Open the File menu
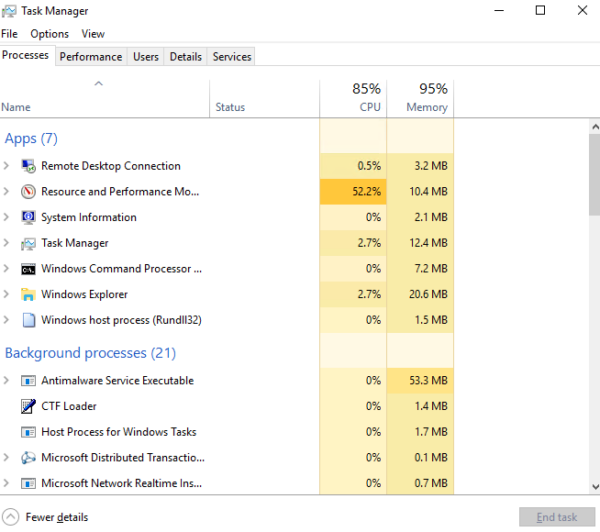 tap(10, 34)
